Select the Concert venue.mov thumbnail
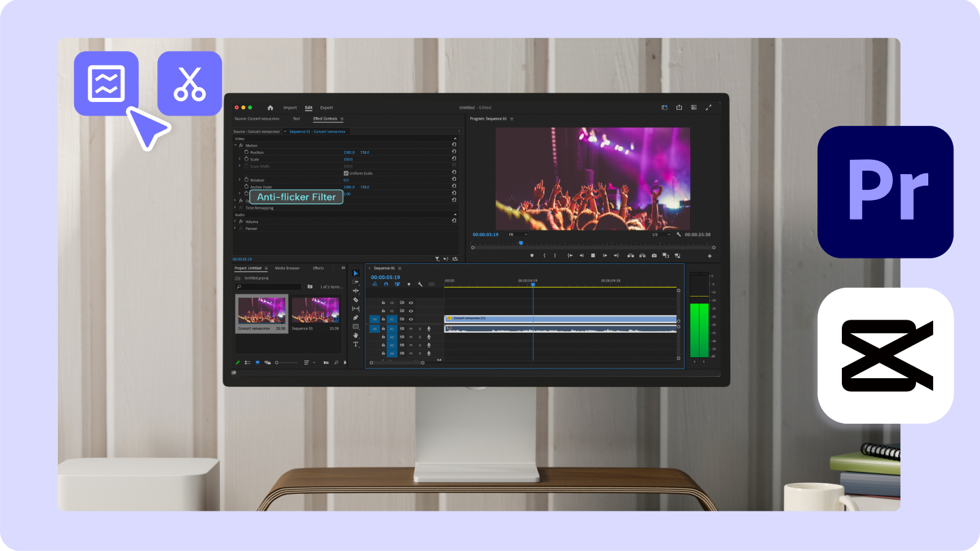 point(261,310)
